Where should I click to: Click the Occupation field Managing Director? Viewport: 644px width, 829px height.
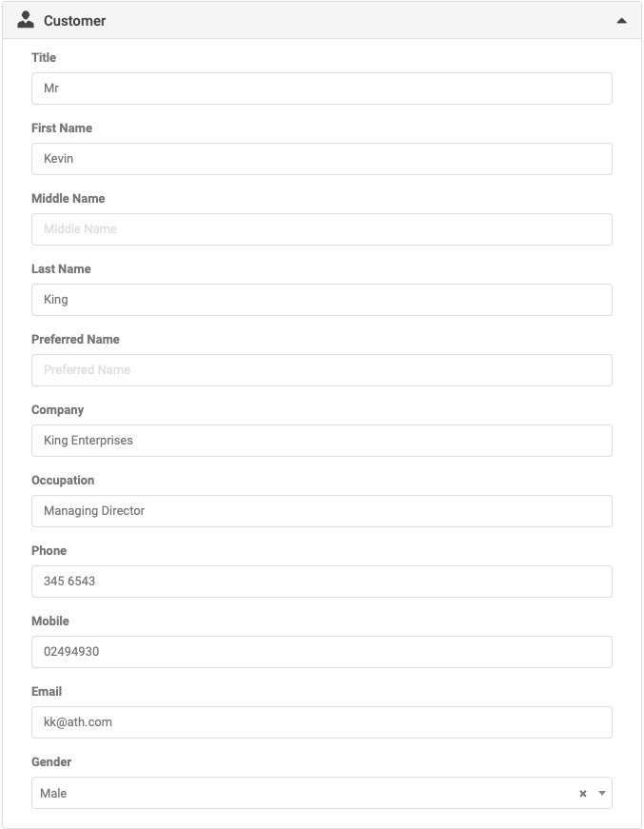322,511
